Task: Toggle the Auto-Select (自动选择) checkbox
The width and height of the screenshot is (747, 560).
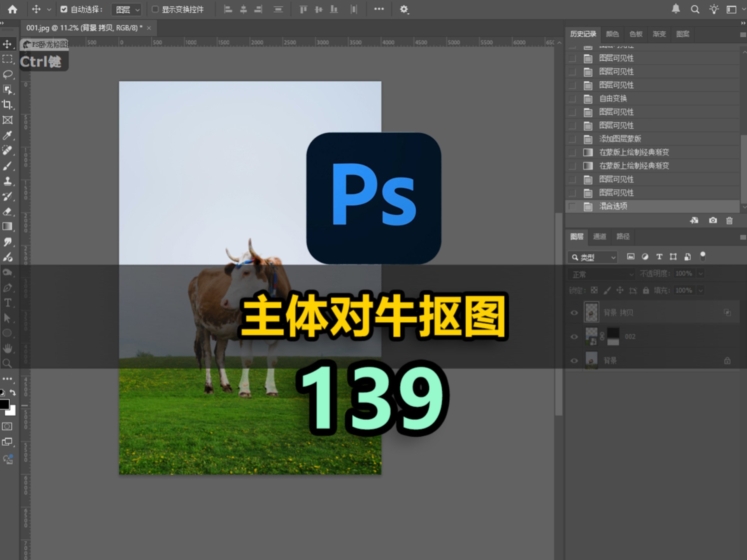Action: click(64, 9)
